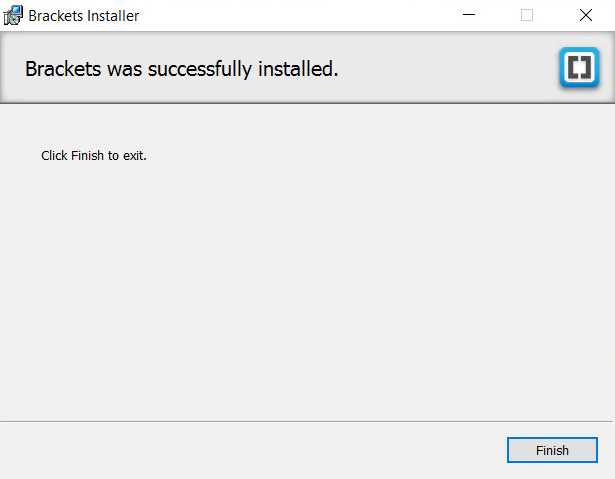Image resolution: width=615 pixels, height=479 pixels.
Task: Click the blue Brackets logo icon
Action: click(x=579, y=67)
